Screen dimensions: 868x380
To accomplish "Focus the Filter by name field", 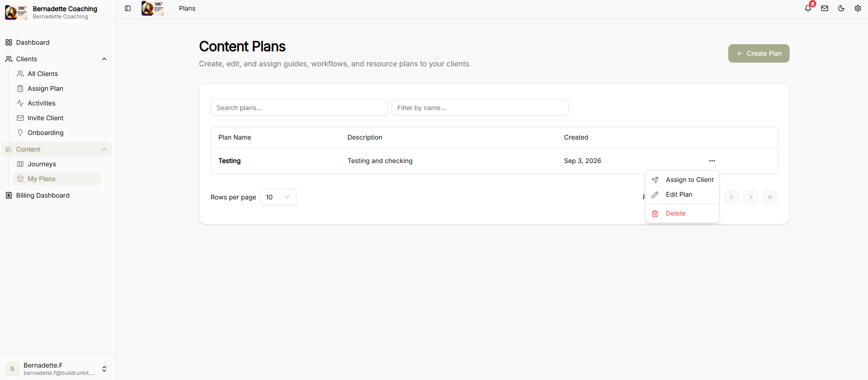I will pyautogui.click(x=480, y=108).
